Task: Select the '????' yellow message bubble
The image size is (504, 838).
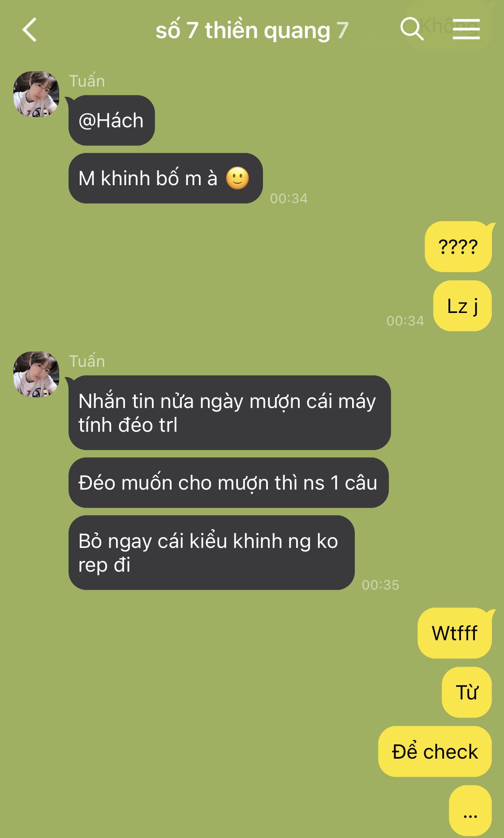Action: [458, 247]
